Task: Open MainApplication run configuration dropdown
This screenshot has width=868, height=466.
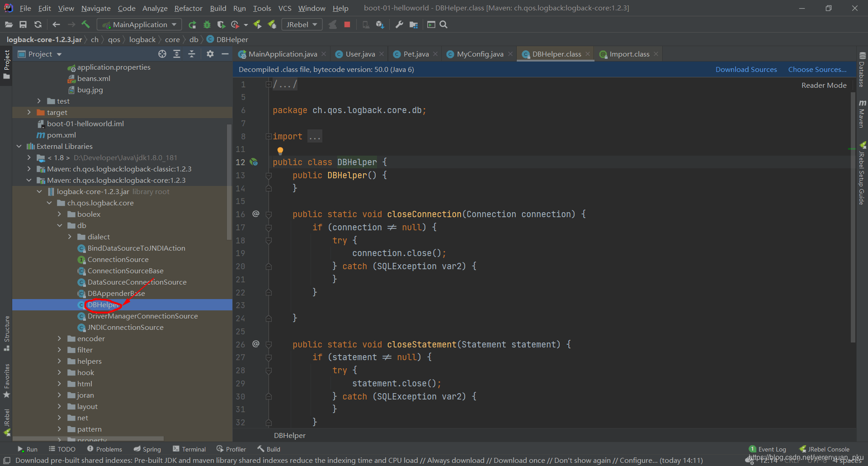Action: 140,24
